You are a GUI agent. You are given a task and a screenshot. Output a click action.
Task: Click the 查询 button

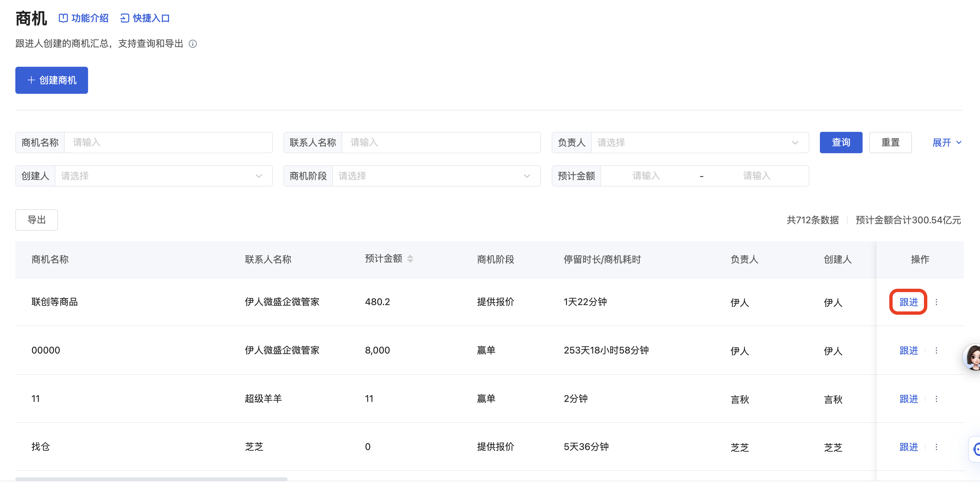(x=841, y=142)
